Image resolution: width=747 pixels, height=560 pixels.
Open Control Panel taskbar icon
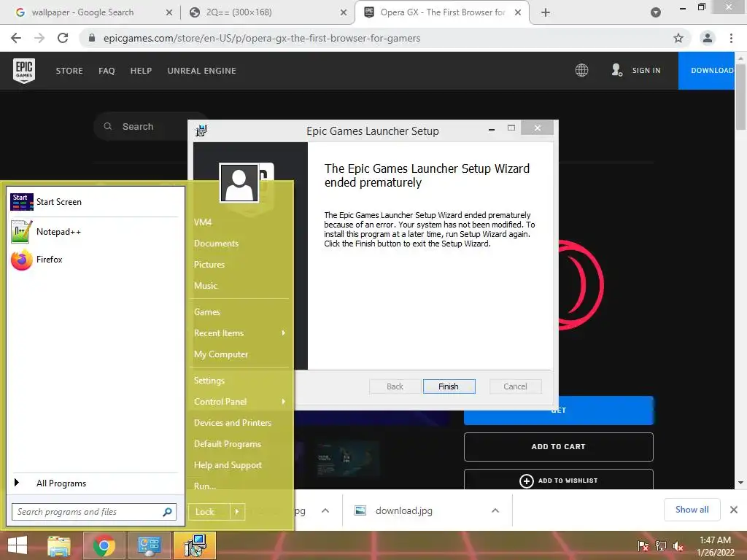[x=149, y=545]
